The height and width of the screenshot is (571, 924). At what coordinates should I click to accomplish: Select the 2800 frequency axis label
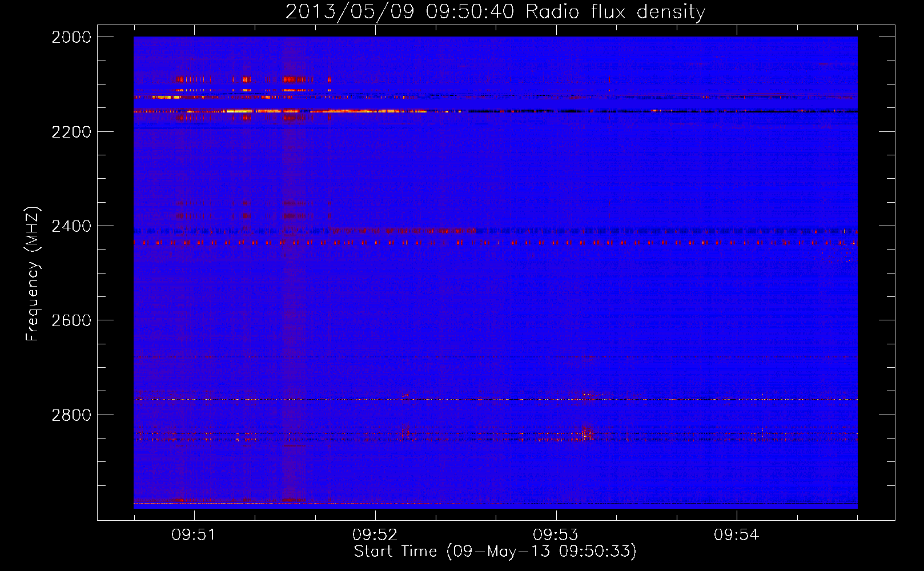pos(71,415)
